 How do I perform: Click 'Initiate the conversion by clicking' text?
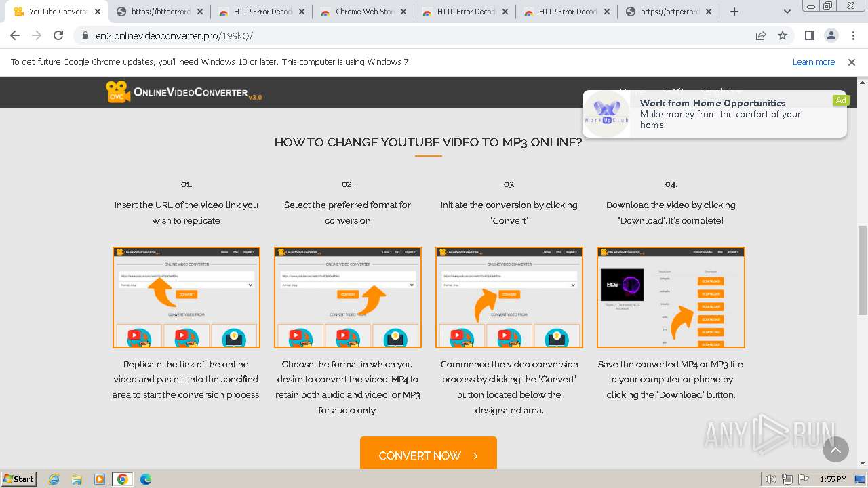pyautogui.click(x=509, y=213)
